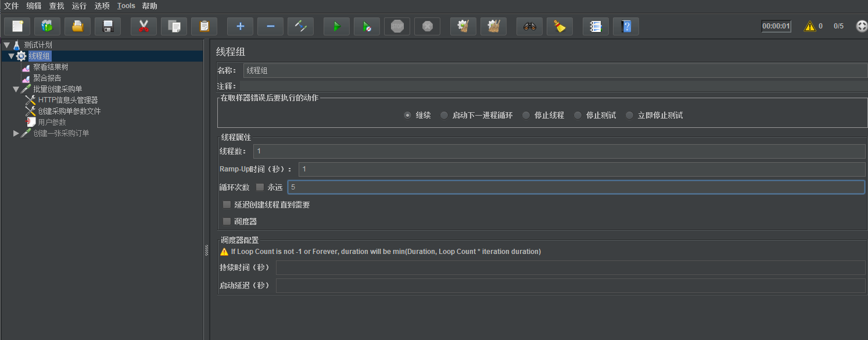Select the 停止线程 radio button

coord(526,115)
